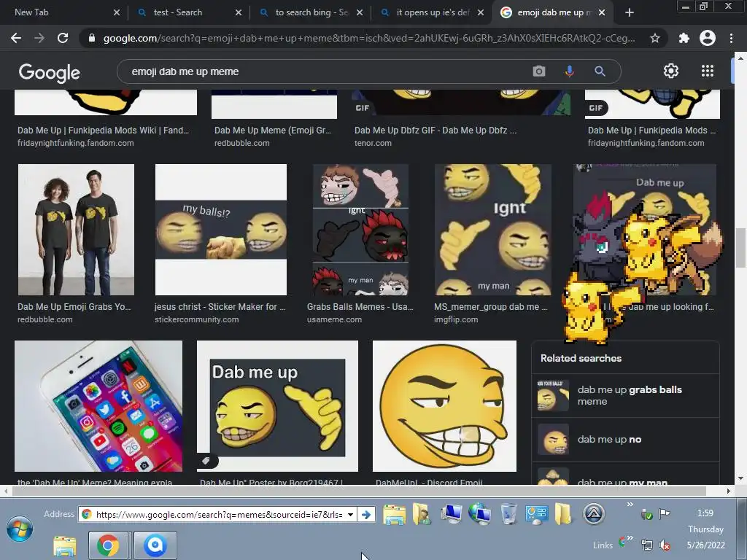Expand the taskbar address dropdown arrow
The width and height of the screenshot is (747, 560).
350,514
